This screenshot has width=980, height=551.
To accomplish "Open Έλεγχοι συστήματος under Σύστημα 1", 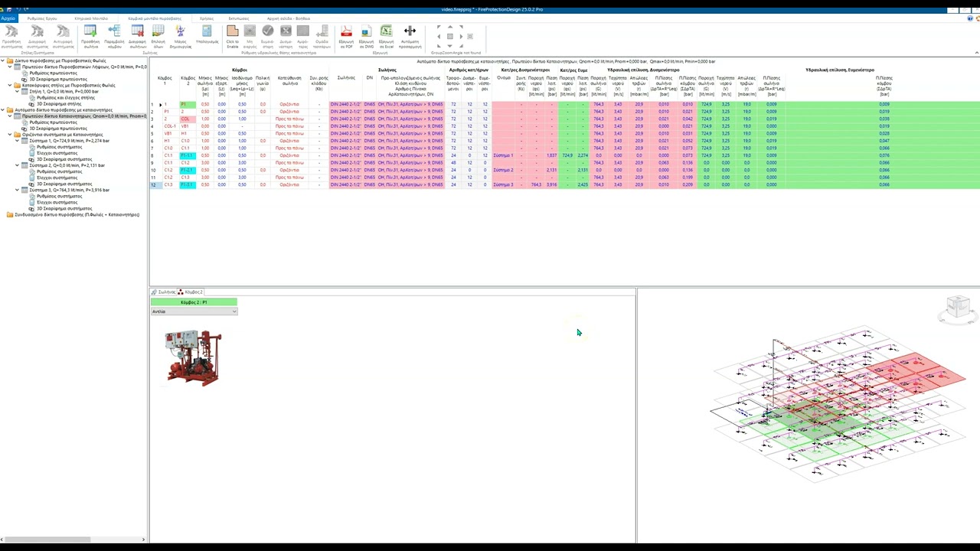I will 59,153.
